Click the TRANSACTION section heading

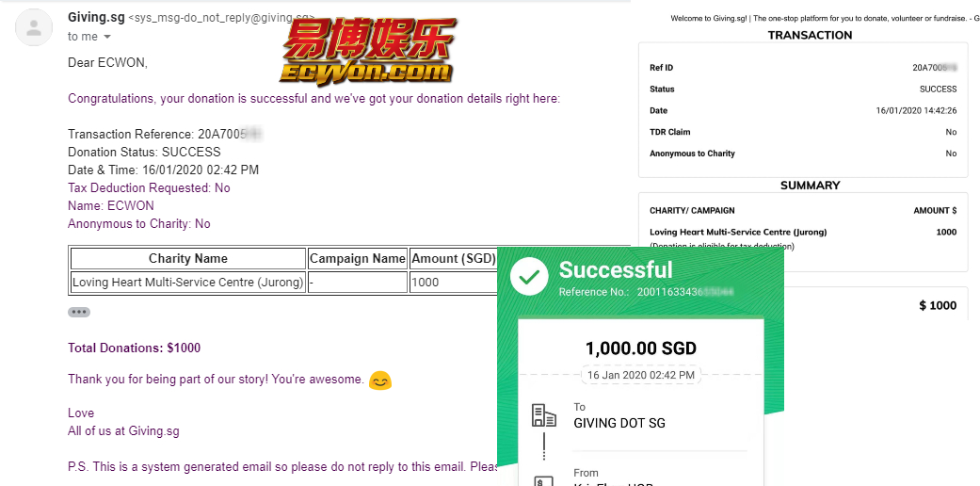[810, 35]
